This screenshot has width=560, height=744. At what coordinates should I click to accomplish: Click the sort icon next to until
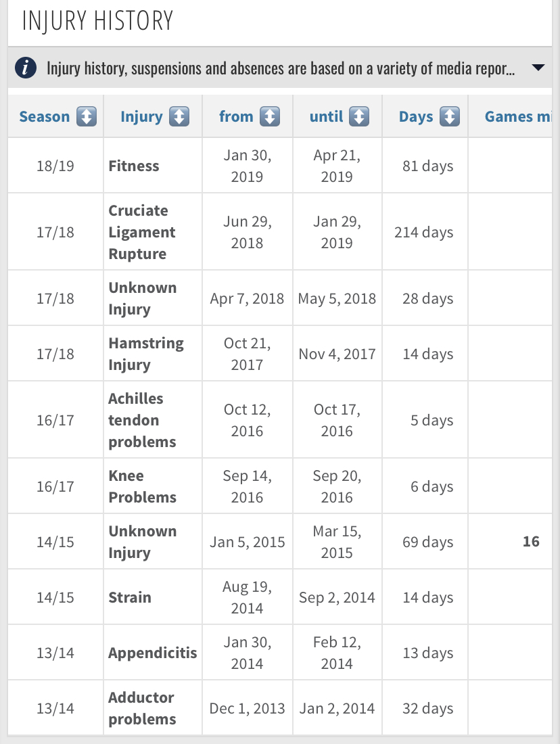pos(359,117)
